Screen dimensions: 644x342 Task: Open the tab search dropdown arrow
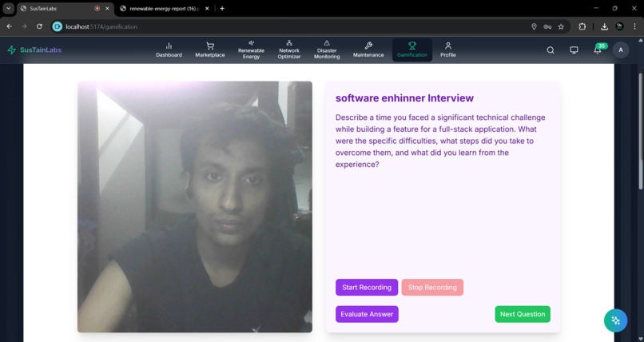tap(8, 9)
